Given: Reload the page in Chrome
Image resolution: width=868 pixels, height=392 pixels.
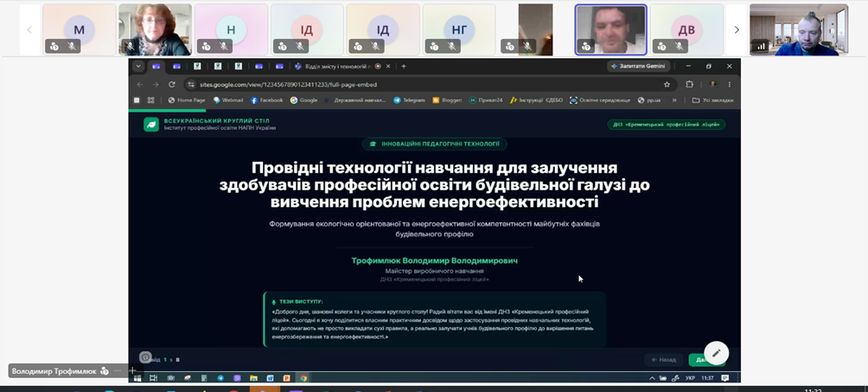Looking at the screenshot, I should (x=171, y=84).
